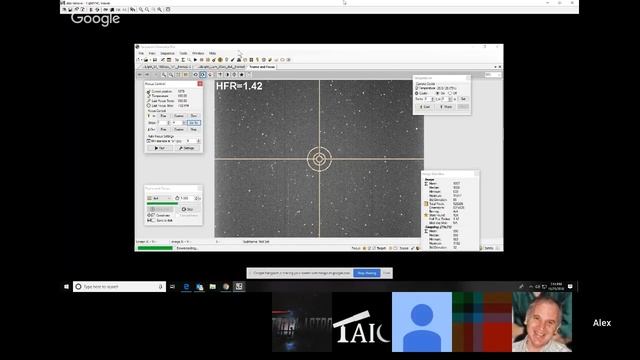Screen dimensions: 640x360
Task: Click the taskbar search box
Action: 119,287
